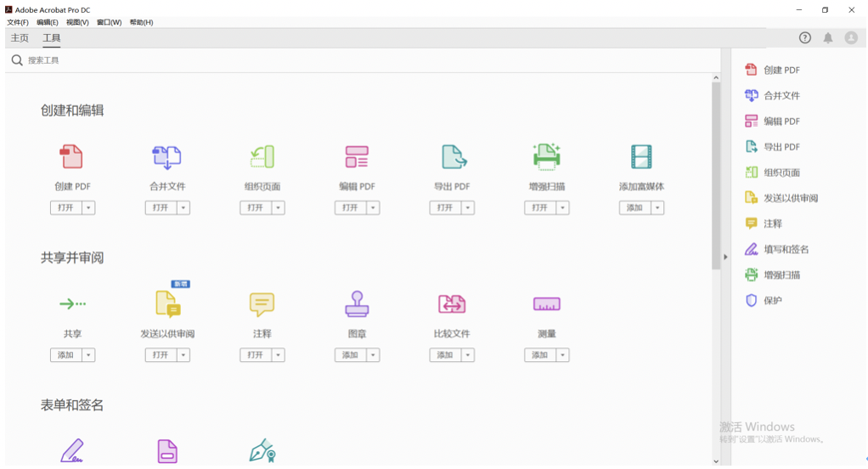Open the user account avatar icon
Viewport: 868px width, 469px height.
(851, 37)
